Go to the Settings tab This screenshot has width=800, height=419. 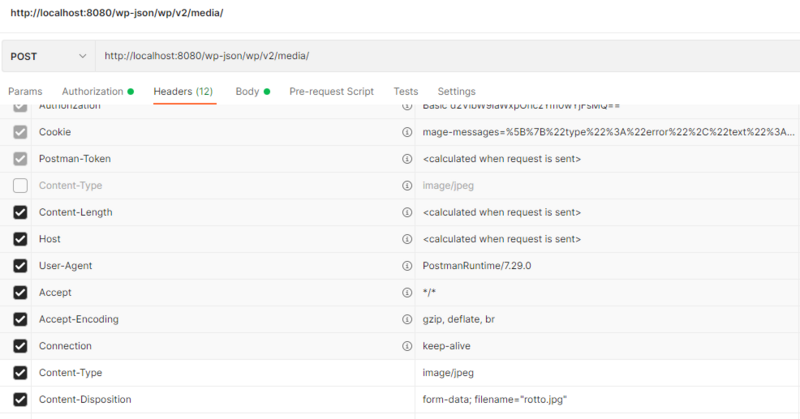(x=456, y=91)
